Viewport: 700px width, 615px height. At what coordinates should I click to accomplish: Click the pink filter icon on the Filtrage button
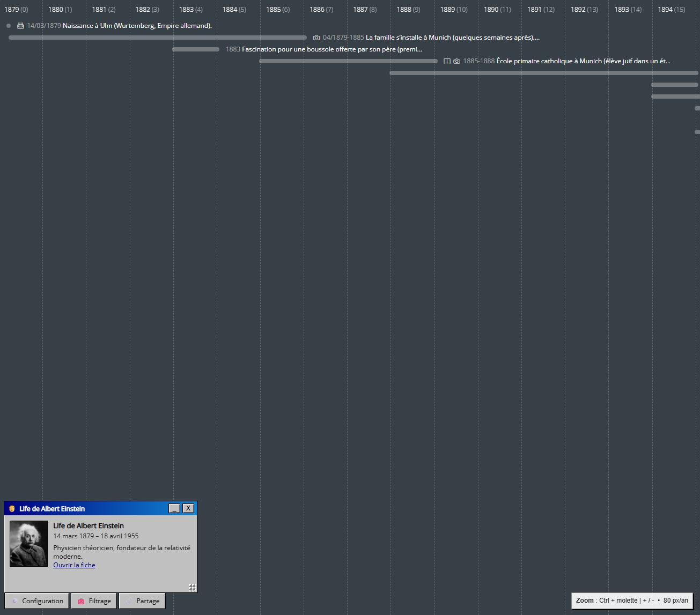tap(80, 601)
